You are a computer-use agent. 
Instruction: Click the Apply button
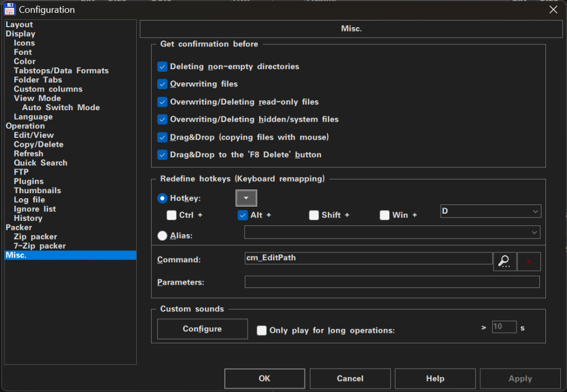(520, 379)
